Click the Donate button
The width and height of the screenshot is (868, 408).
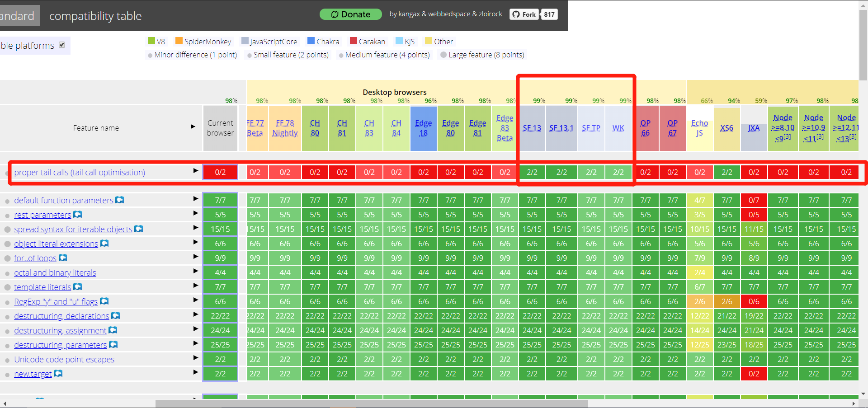tap(351, 14)
